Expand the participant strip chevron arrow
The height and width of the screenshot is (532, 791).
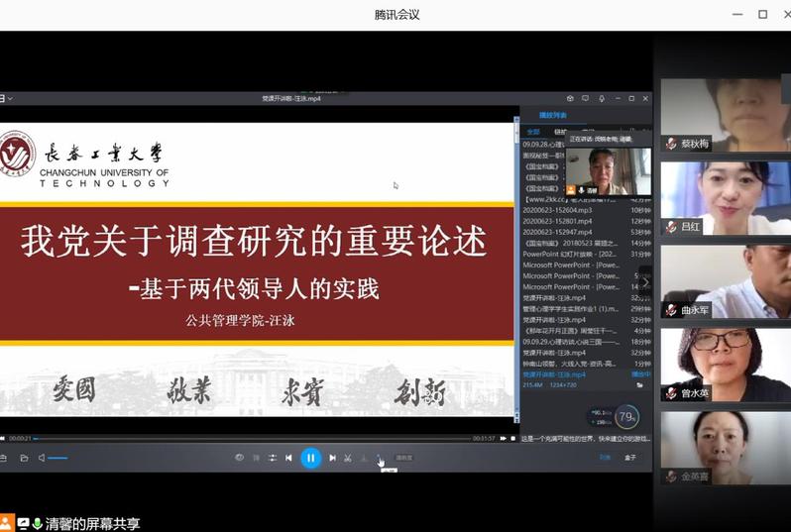click(646, 281)
